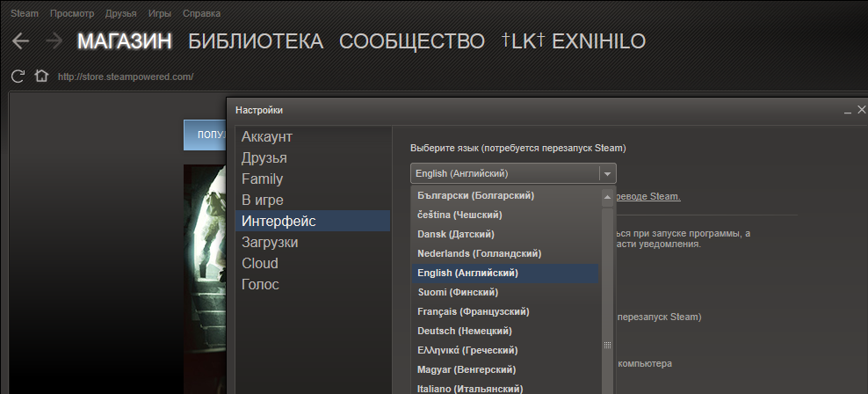Select Family in settings sidebar
The image size is (868, 394).
point(313,179)
